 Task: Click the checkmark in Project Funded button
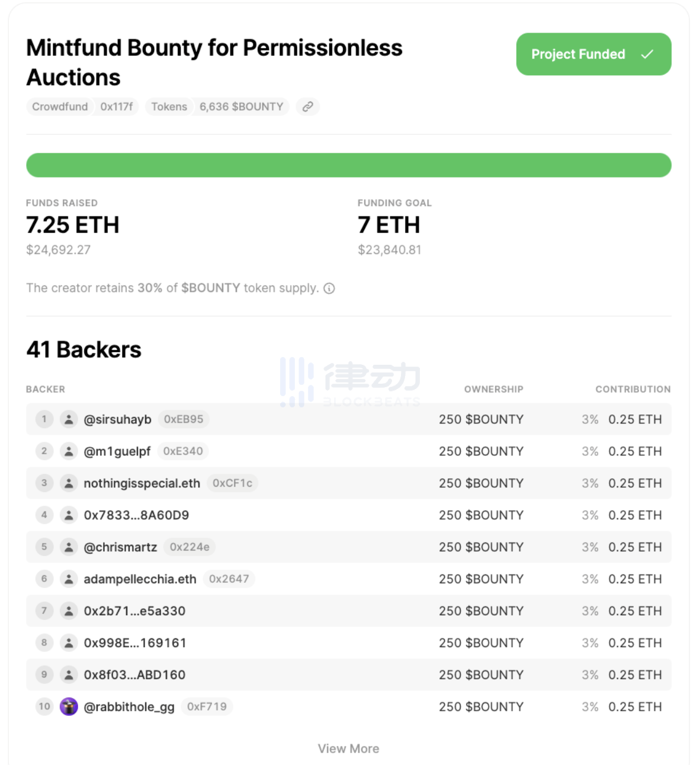[647, 54]
